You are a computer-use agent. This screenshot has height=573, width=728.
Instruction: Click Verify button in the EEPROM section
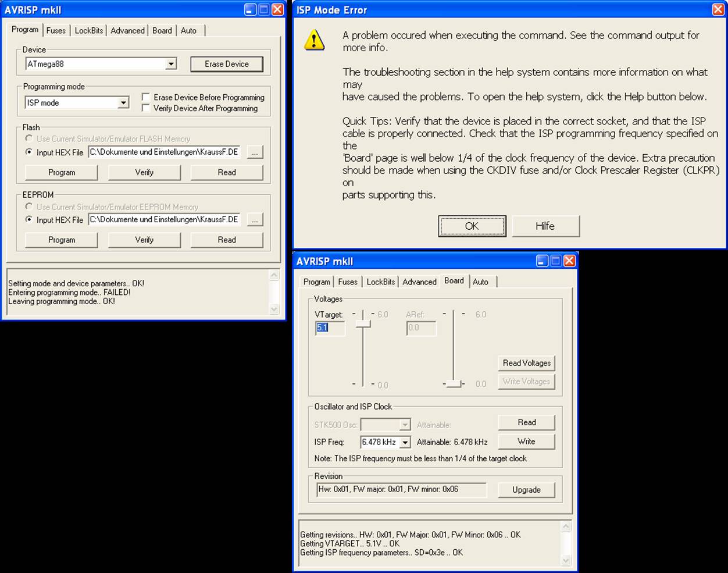(x=144, y=240)
